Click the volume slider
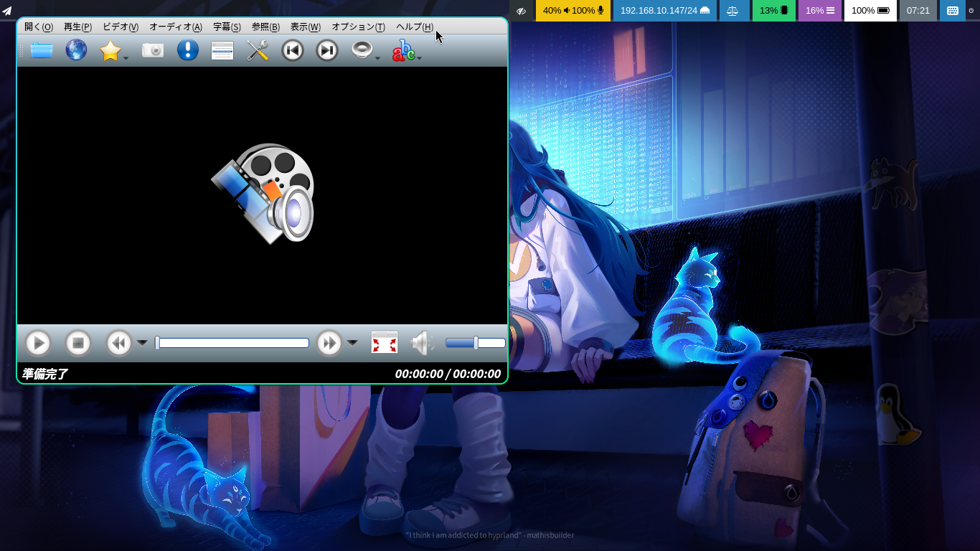This screenshot has height=551, width=980. pyautogui.click(x=476, y=343)
